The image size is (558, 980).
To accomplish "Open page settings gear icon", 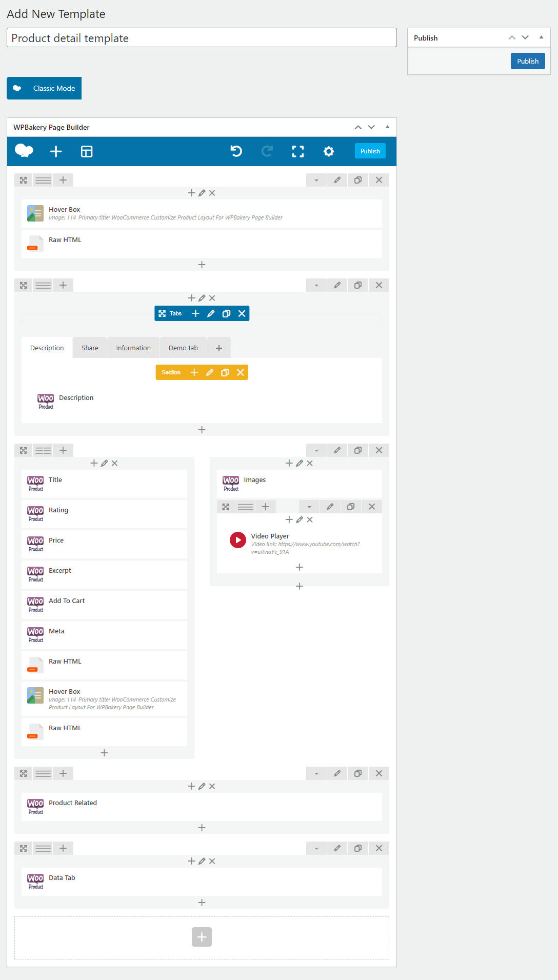I will 329,151.
